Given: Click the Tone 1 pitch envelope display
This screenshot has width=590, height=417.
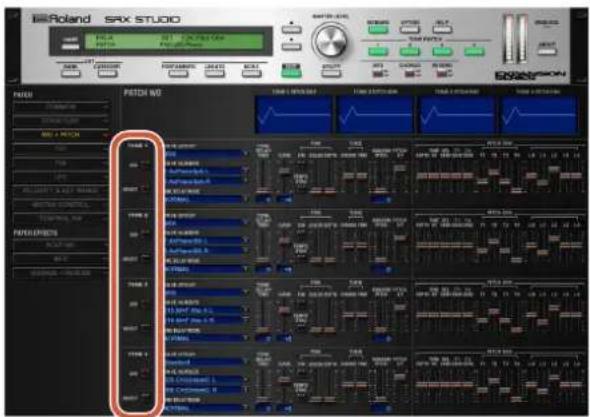Looking at the screenshot, I should pyautogui.click(x=294, y=114).
